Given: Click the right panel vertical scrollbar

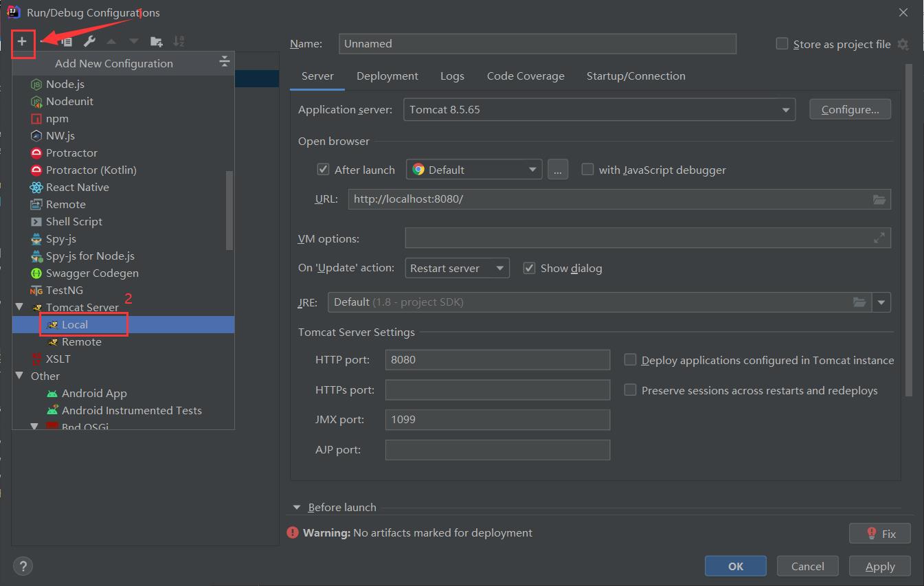Looking at the screenshot, I should point(909,230).
